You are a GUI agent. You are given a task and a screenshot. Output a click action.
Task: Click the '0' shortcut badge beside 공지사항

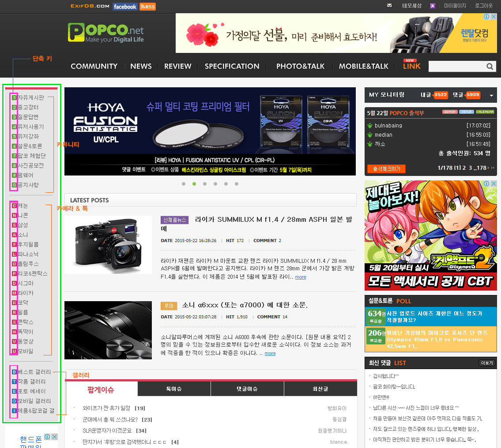pyautogui.click(x=15, y=185)
